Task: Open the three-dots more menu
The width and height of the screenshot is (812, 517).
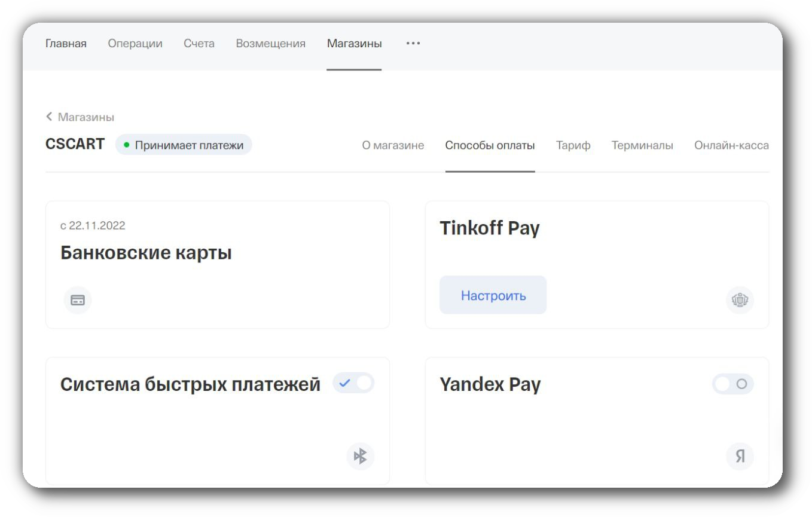Action: pyautogui.click(x=413, y=44)
